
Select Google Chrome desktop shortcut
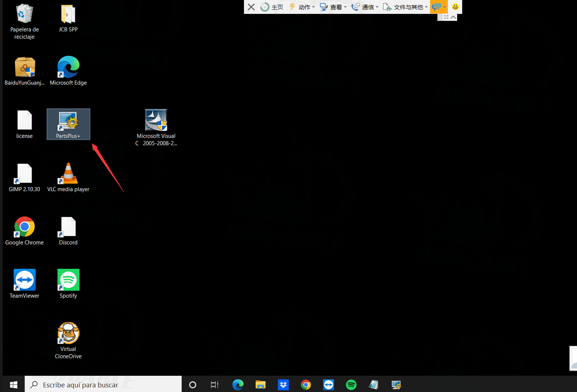tap(24, 231)
